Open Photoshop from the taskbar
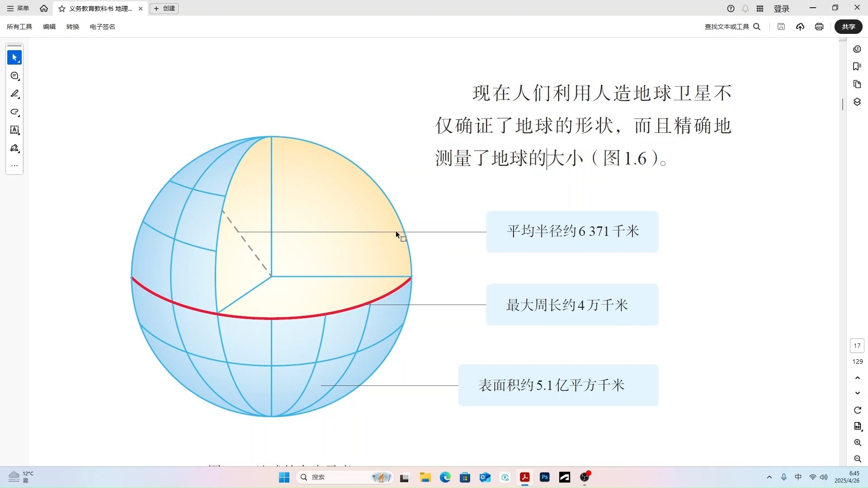868x488 pixels. pos(545,477)
